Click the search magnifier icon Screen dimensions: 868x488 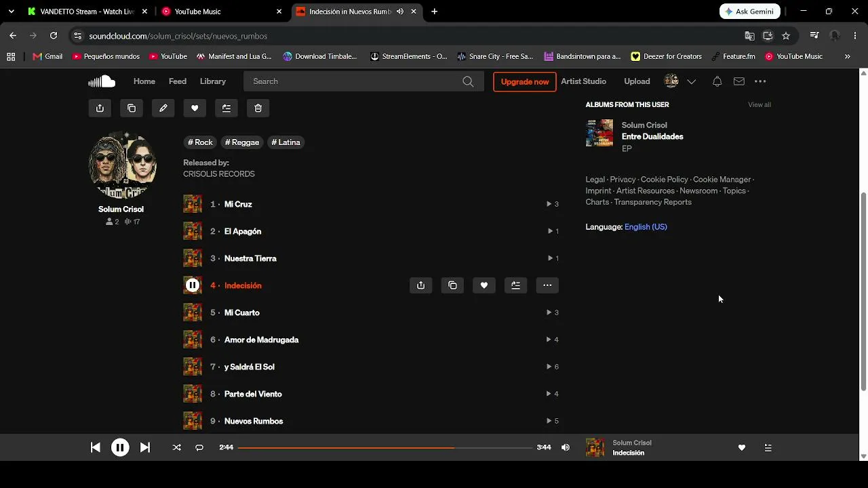pyautogui.click(x=468, y=81)
